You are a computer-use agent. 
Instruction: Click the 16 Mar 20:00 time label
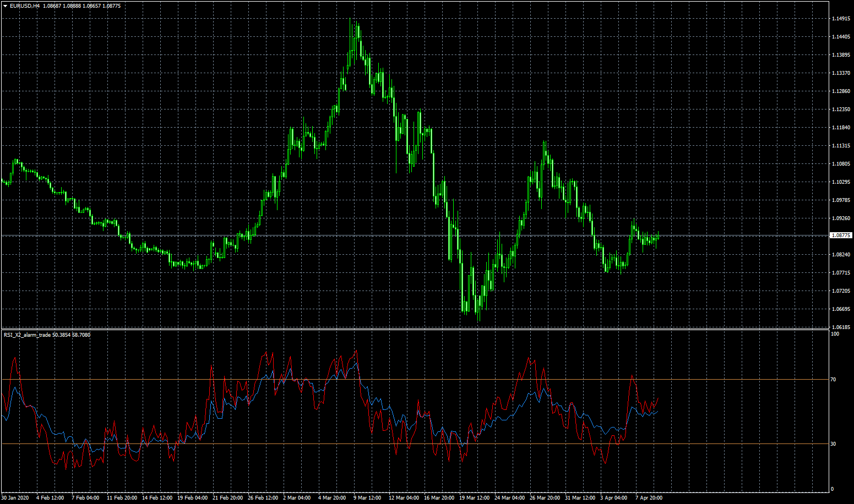point(439,498)
